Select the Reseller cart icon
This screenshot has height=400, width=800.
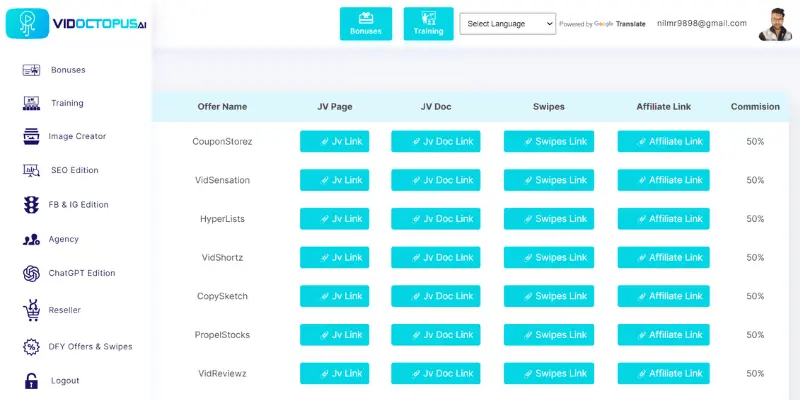coord(31,310)
